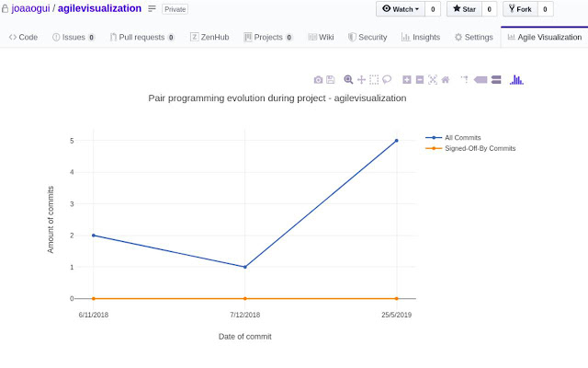Open repository Settings tab
Viewport: 588px width, 368px height.
pos(474,37)
